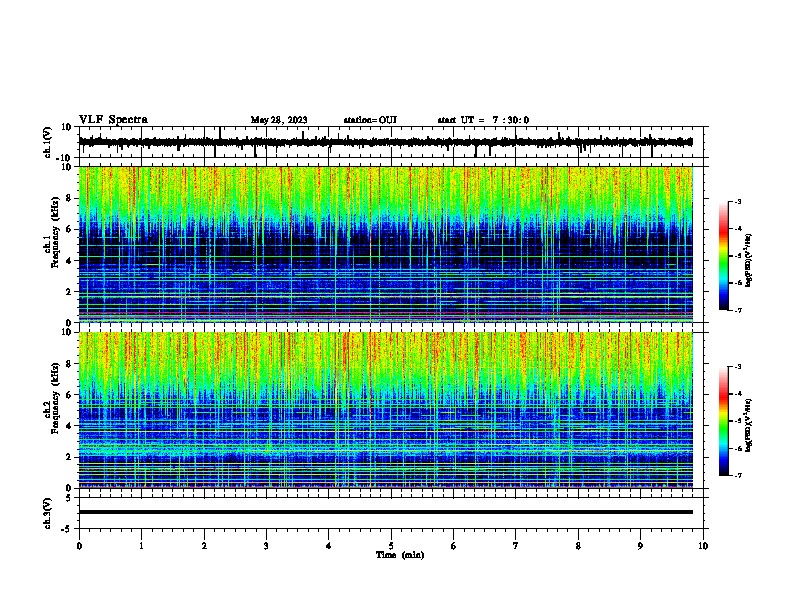The width and height of the screenshot is (792, 612).
Task: Click inside the ch.1 frequency spectrogram panel
Action: (x=386, y=244)
